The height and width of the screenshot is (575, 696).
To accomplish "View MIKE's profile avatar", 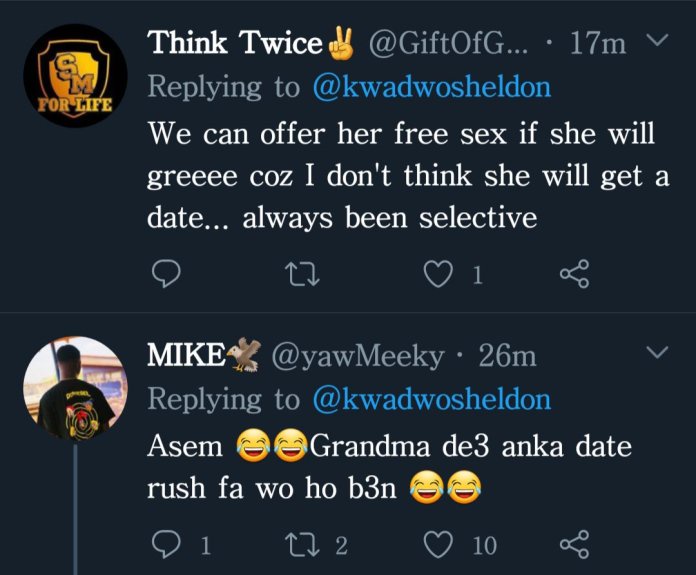I will pos(75,385).
